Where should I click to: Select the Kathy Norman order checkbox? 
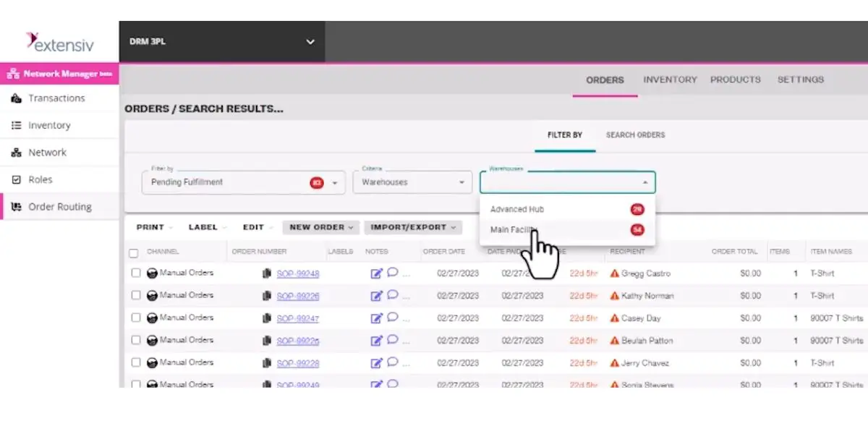[x=136, y=295]
